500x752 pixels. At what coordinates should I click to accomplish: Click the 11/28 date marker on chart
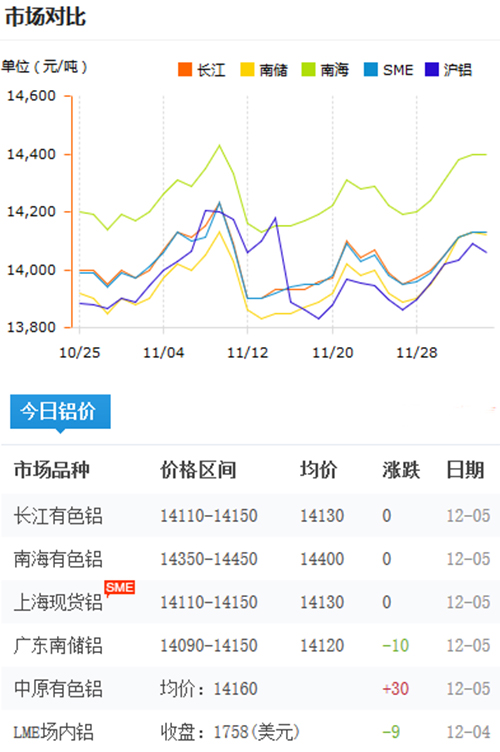pos(417,352)
